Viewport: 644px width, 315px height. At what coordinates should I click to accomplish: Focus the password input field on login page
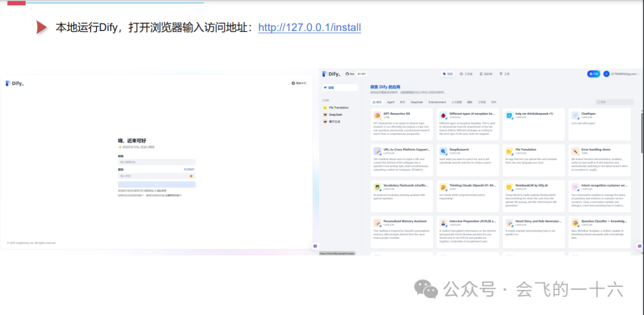tap(156, 176)
